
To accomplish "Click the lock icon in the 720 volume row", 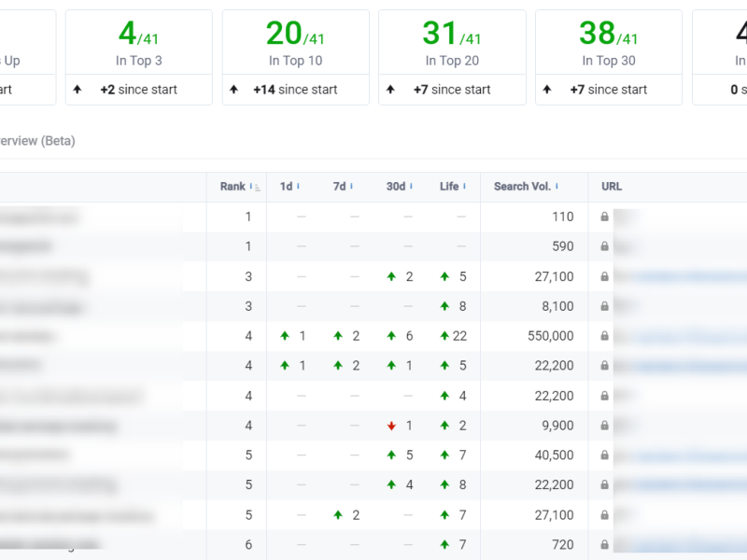I will pyautogui.click(x=605, y=545).
